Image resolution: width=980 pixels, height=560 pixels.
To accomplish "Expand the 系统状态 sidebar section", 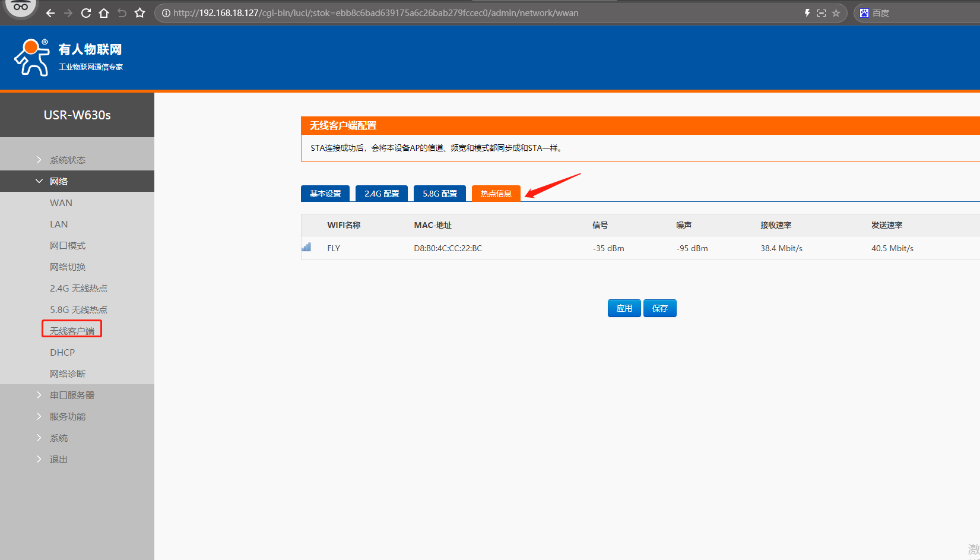I will pyautogui.click(x=67, y=160).
